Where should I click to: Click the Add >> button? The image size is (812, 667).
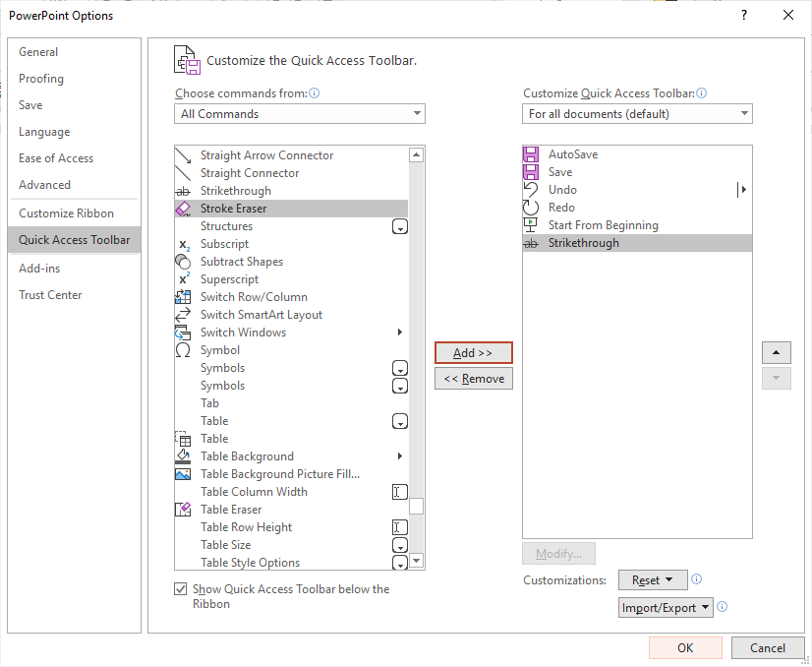473,353
